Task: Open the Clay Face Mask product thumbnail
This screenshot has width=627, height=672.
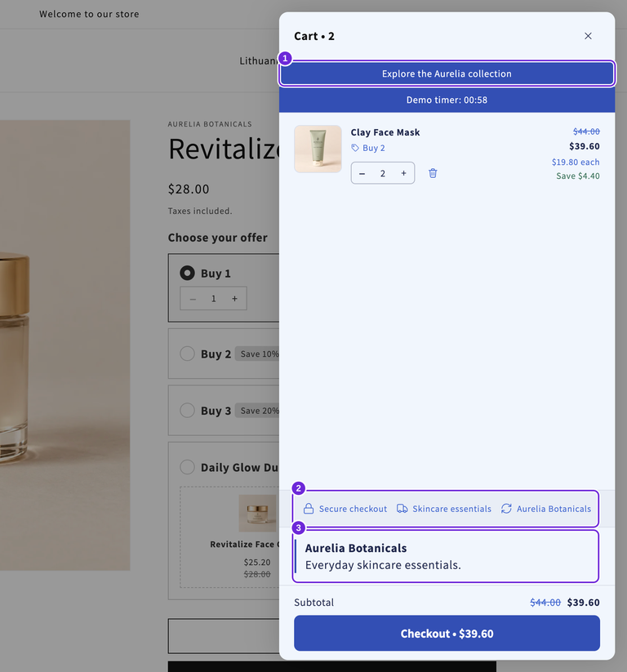Action: point(318,149)
